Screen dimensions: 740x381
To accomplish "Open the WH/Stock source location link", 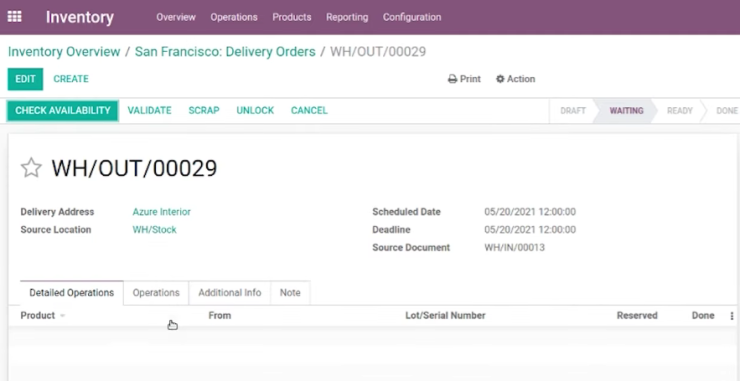I will tap(154, 230).
